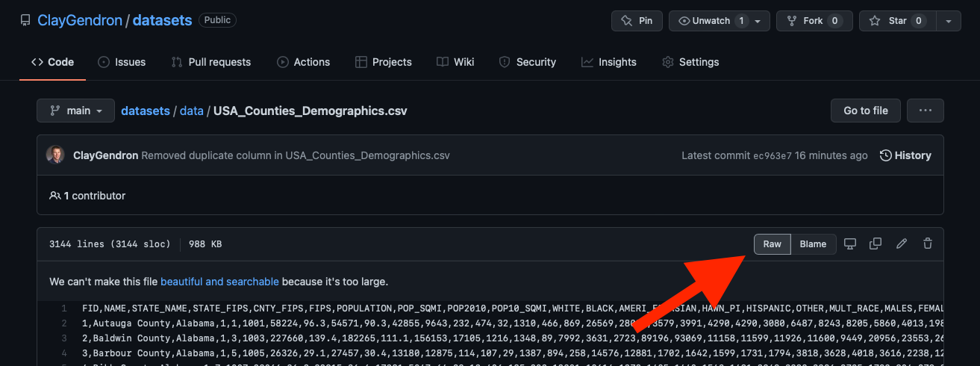Screen dimensions: 980x366
Task: View the Raw file contents
Action: [x=772, y=244]
